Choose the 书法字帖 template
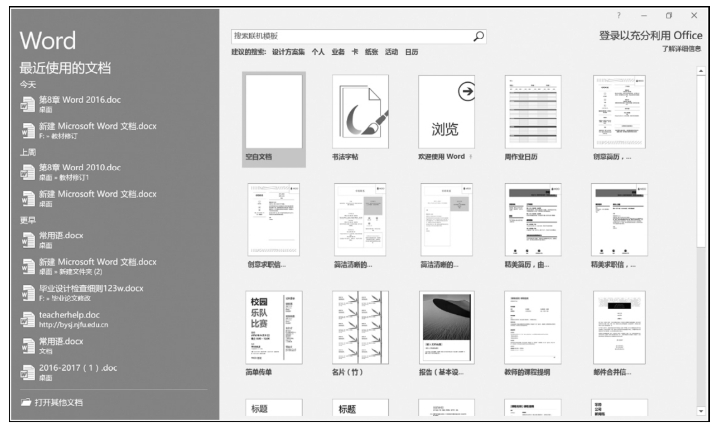This screenshot has height=430, width=716. [360, 119]
